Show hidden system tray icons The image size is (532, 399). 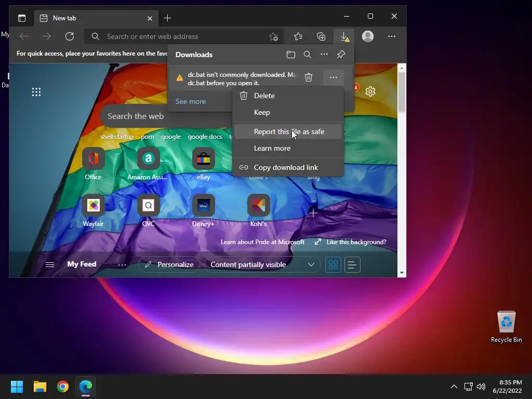tap(454, 387)
